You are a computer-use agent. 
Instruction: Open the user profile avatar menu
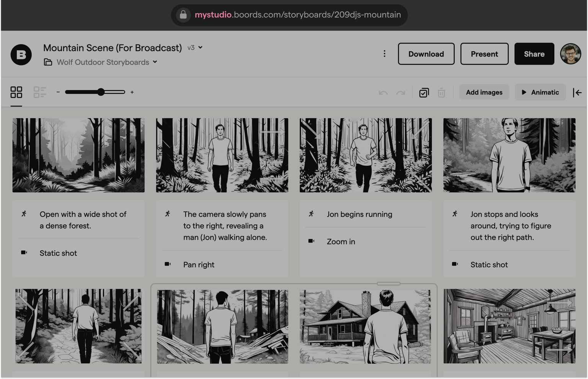(570, 54)
